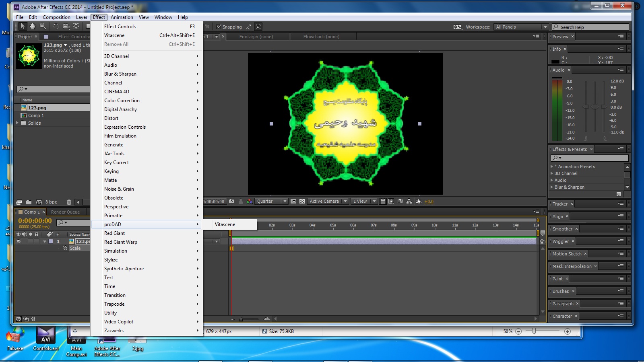
Task: Open the comp Flowchart icon in viewer
Action: [x=409, y=201]
